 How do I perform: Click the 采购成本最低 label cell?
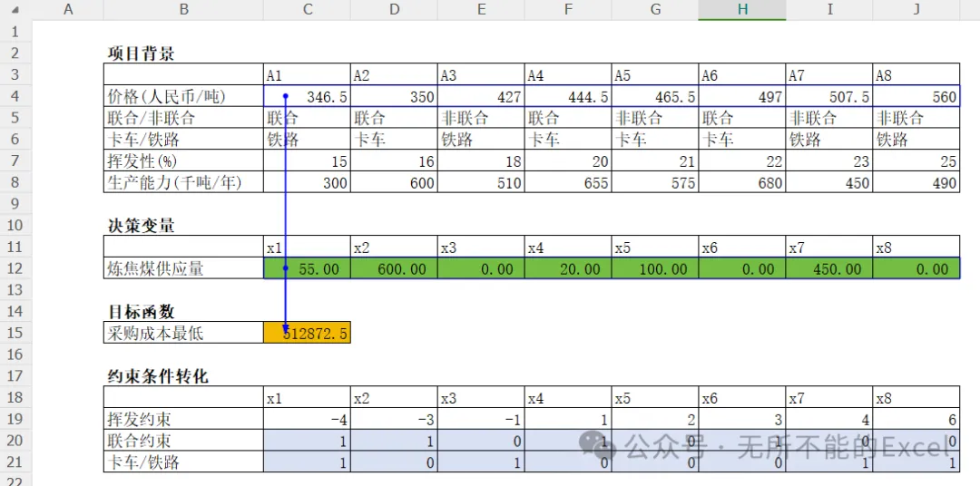(x=183, y=333)
